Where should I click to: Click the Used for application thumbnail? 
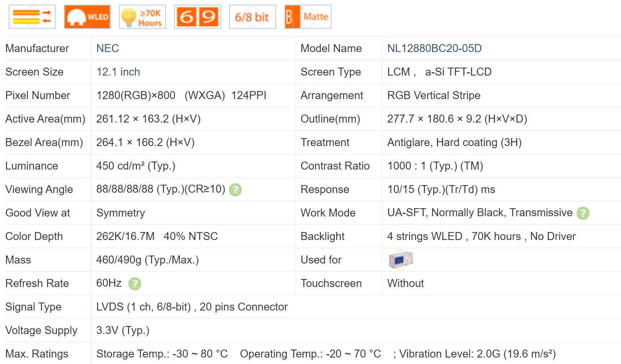coord(401,260)
